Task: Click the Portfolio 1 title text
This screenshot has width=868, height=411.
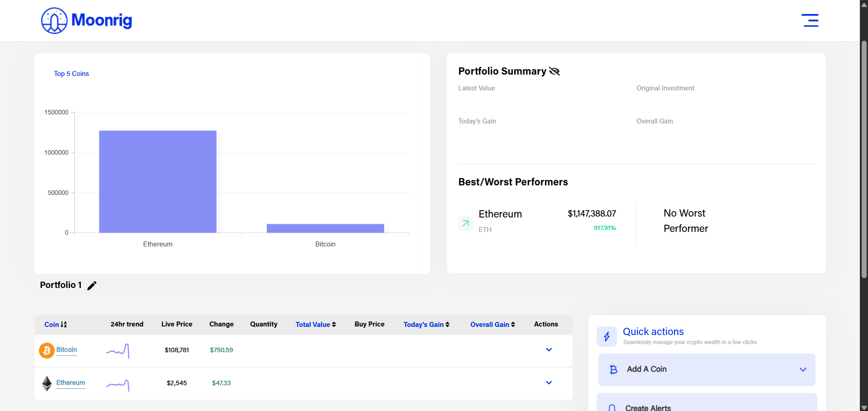Action: click(x=61, y=285)
